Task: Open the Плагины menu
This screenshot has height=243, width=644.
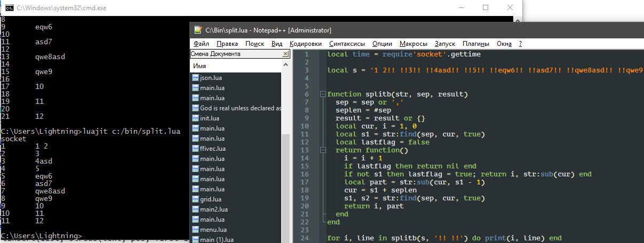Action: (476, 44)
